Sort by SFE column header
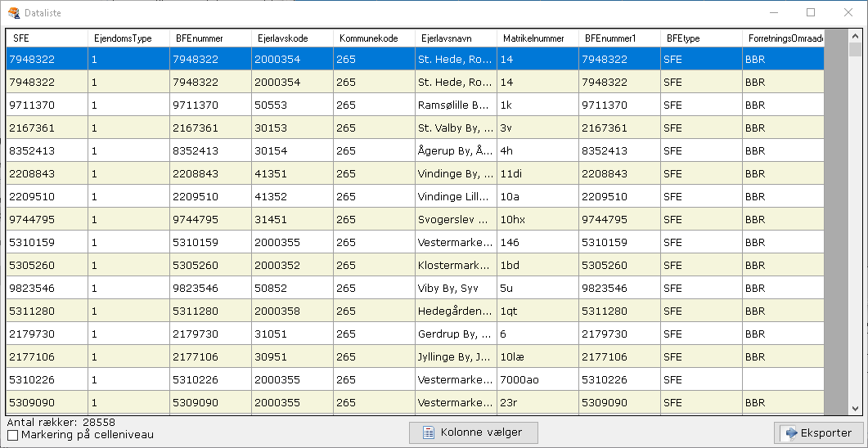Screen dimensions: 868x448 coord(47,38)
